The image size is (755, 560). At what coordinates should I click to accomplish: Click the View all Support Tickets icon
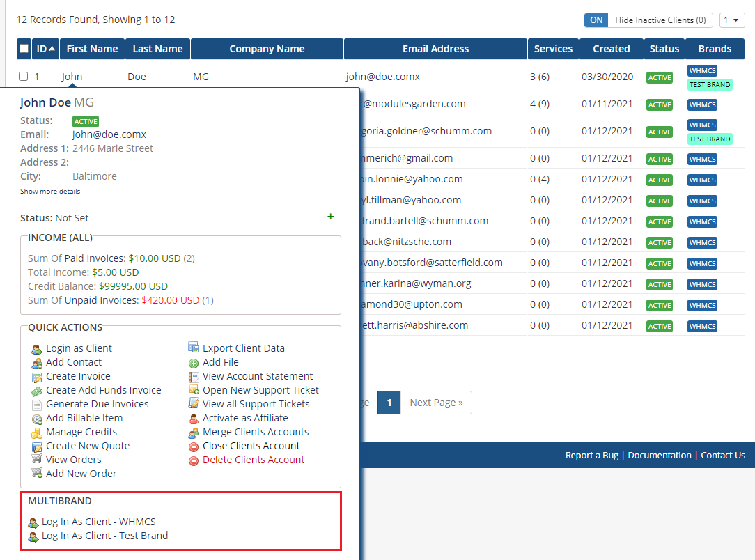click(x=194, y=403)
